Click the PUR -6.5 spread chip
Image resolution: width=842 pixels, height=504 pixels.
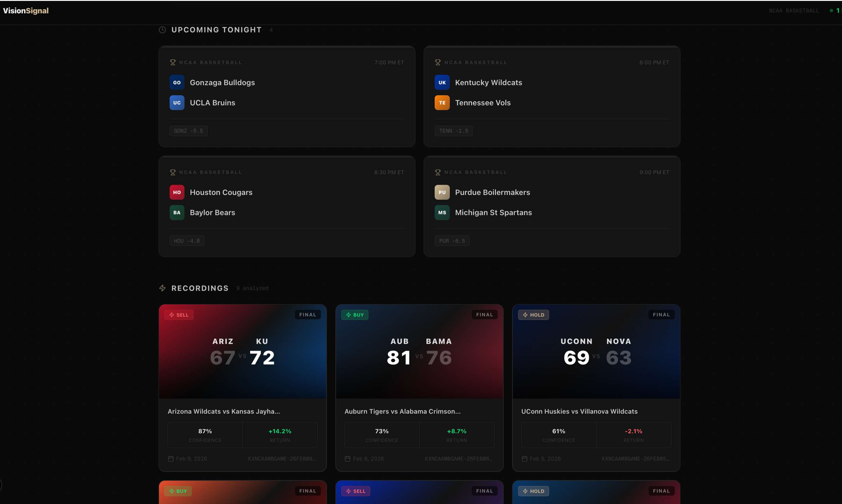coord(452,241)
